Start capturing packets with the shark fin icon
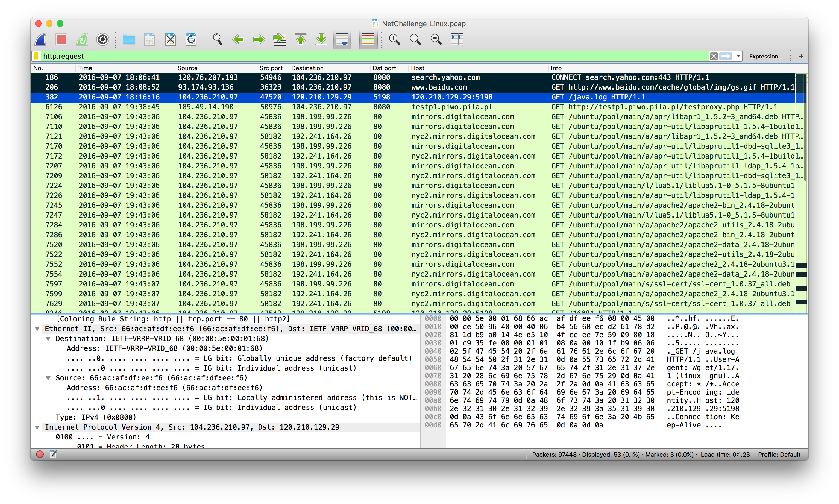Viewport: 839px width, 504px height. coord(41,39)
